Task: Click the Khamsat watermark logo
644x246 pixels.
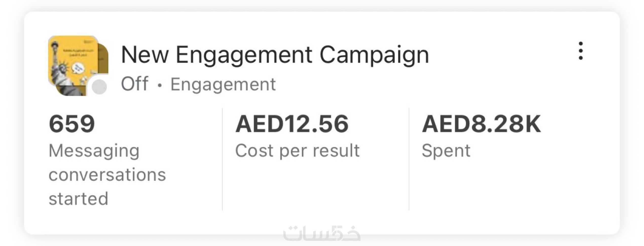Action: point(321,234)
